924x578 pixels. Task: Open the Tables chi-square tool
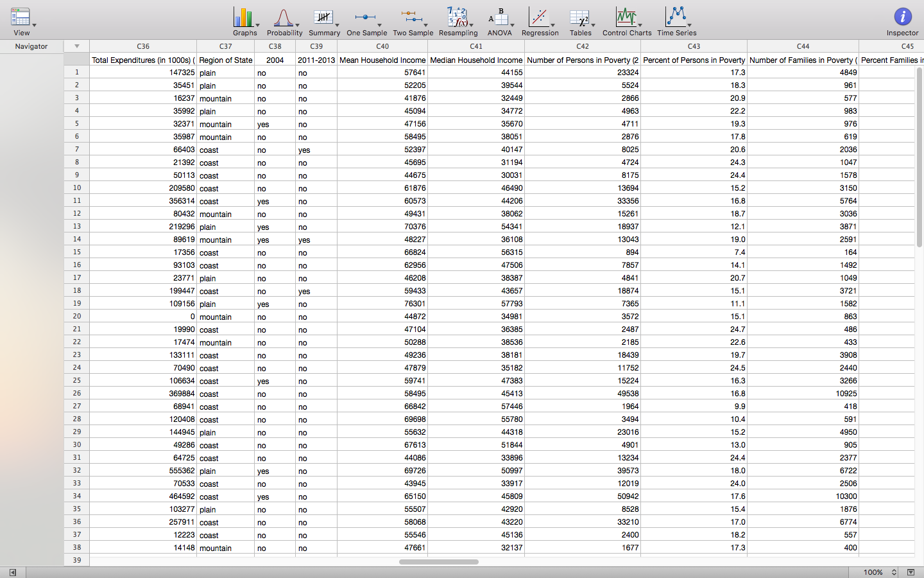[581, 21]
